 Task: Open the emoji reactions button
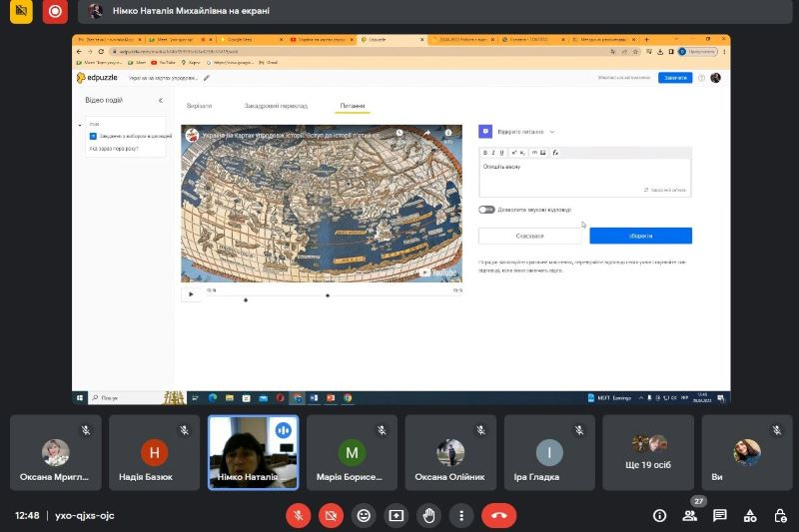[364, 516]
